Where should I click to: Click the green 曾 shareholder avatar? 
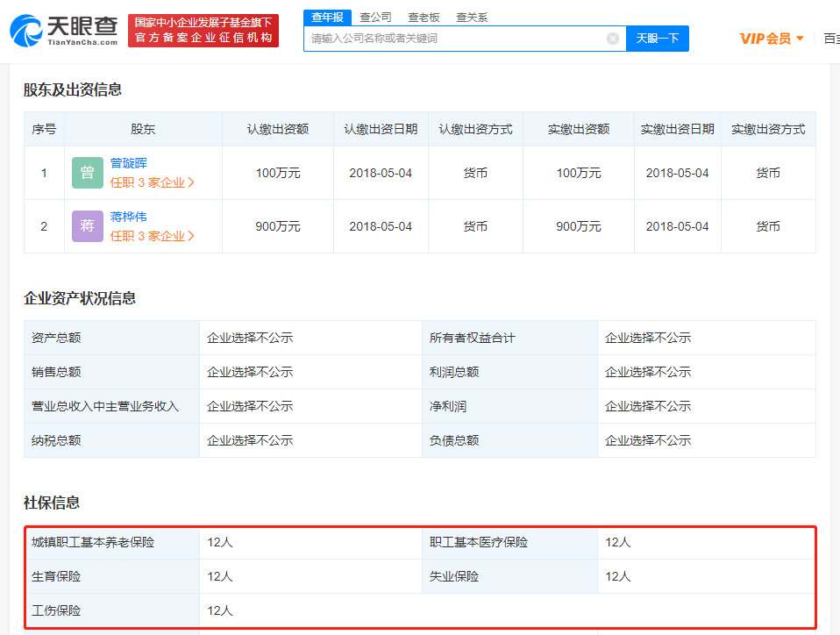click(x=88, y=173)
